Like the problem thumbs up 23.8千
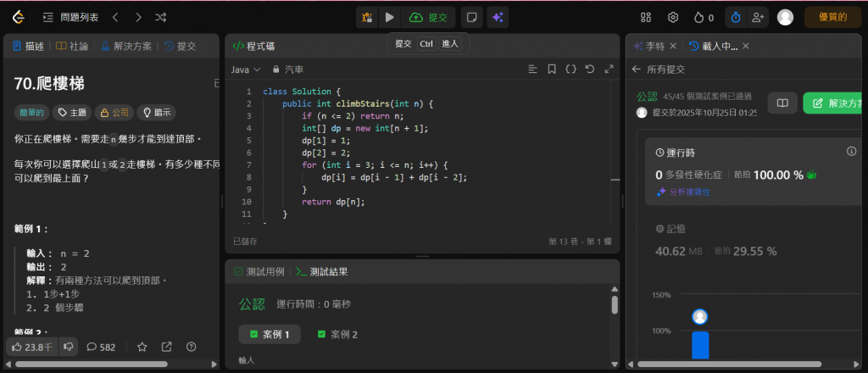Screen dimensions: 868x373 31,347
